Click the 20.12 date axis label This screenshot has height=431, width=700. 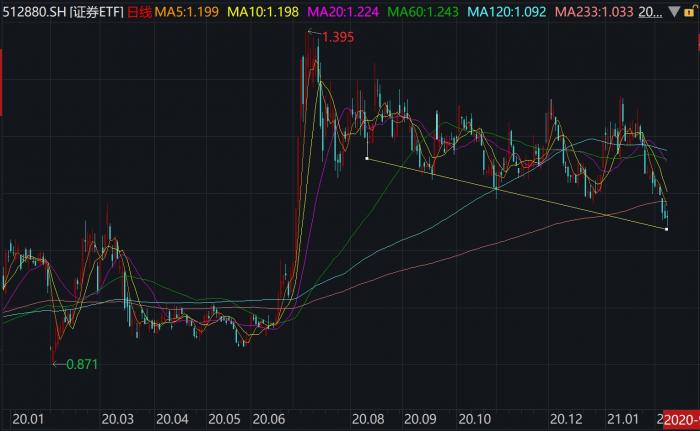coord(566,419)
